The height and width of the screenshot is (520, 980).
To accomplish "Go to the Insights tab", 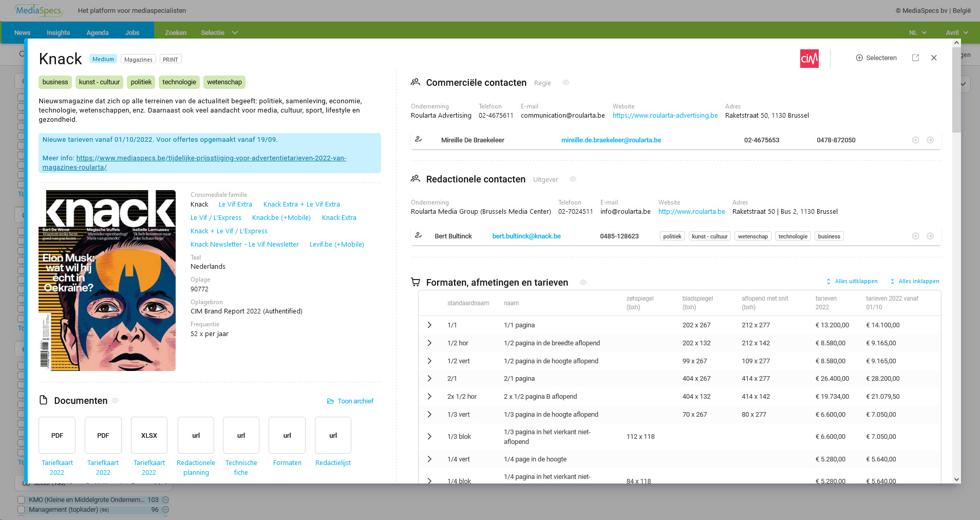I will point(58,33).
